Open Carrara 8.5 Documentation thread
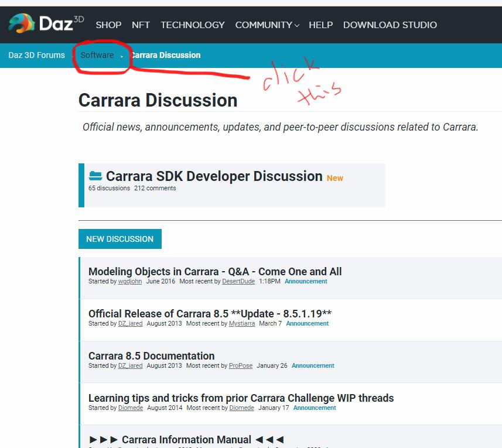502x448 pixels. click(151, 356)
